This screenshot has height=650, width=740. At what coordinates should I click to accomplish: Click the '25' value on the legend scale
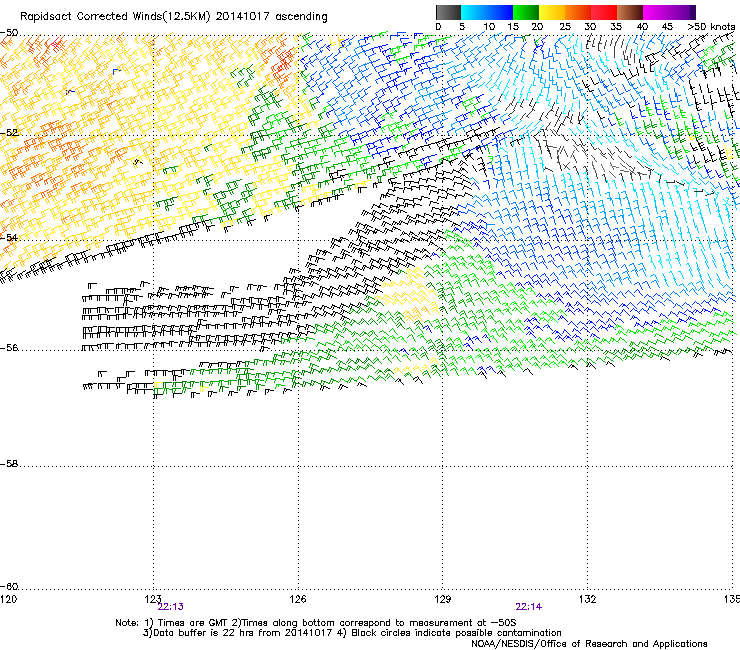(x=565, y=27)
